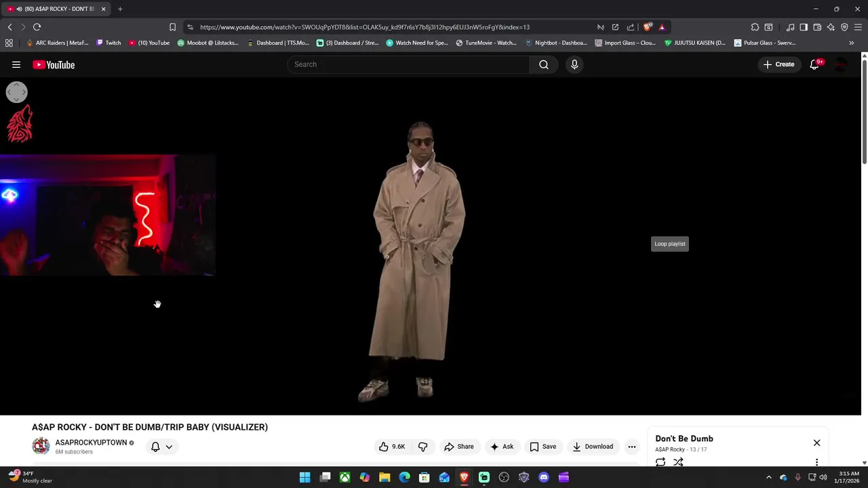The image size is (868, 488).
Task: Click the page vertical scrollbar thumb
Action: [864, 112]
